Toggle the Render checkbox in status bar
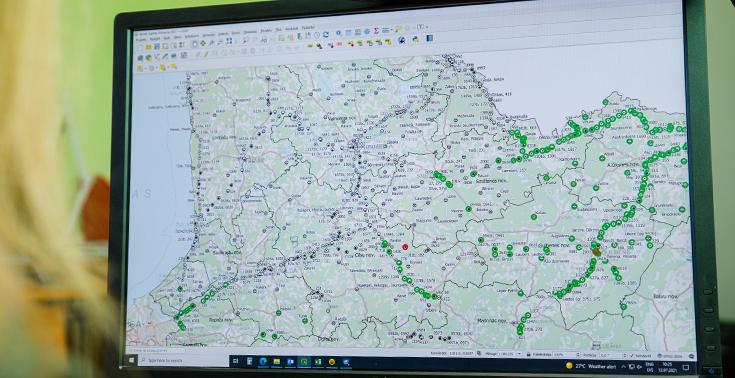Viewport: 735px width, 378px height. pos(632,356)
